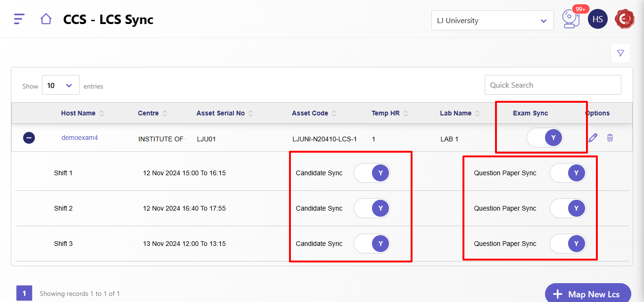Go to home via house icon
The image size is (644, 302).
tap(46, 19)
